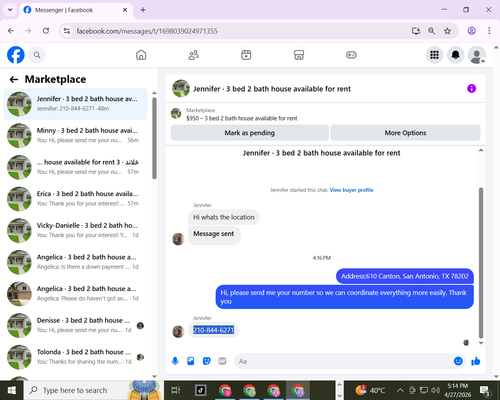Open the Arabic-named house rent conversation
500x400 pixels.
point(75,167)
